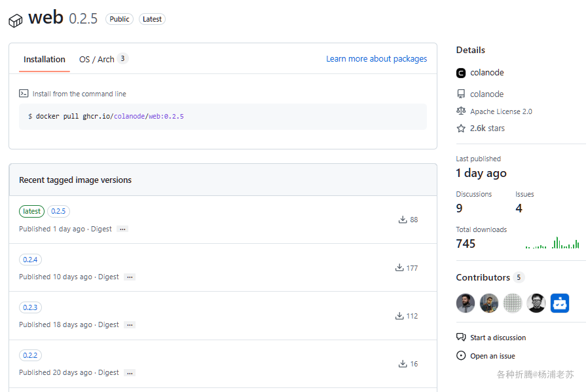Click 'Published 18 days ago' text
Viewport: 588px width, 392px height.
click(x=56, y=324)
